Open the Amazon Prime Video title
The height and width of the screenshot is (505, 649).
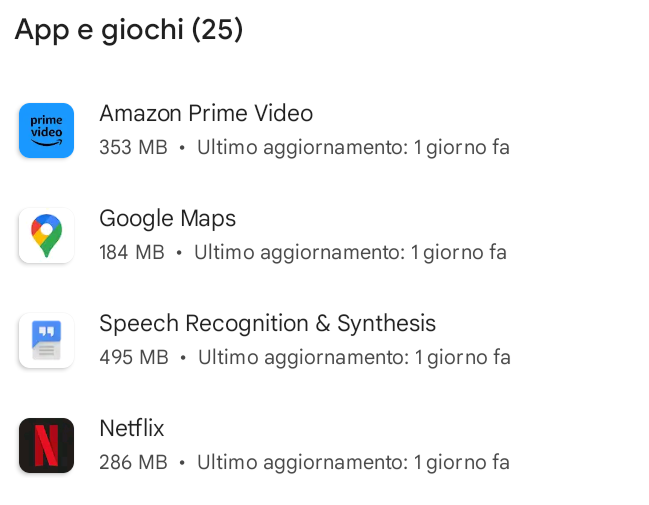point(206,113)
